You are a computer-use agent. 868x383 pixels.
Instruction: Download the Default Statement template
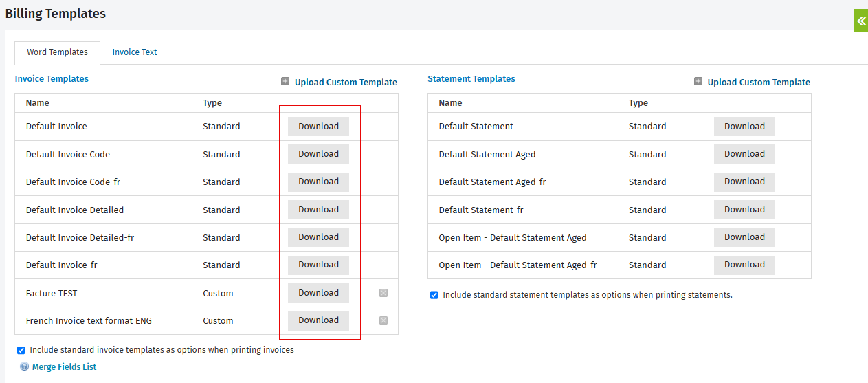744,127
